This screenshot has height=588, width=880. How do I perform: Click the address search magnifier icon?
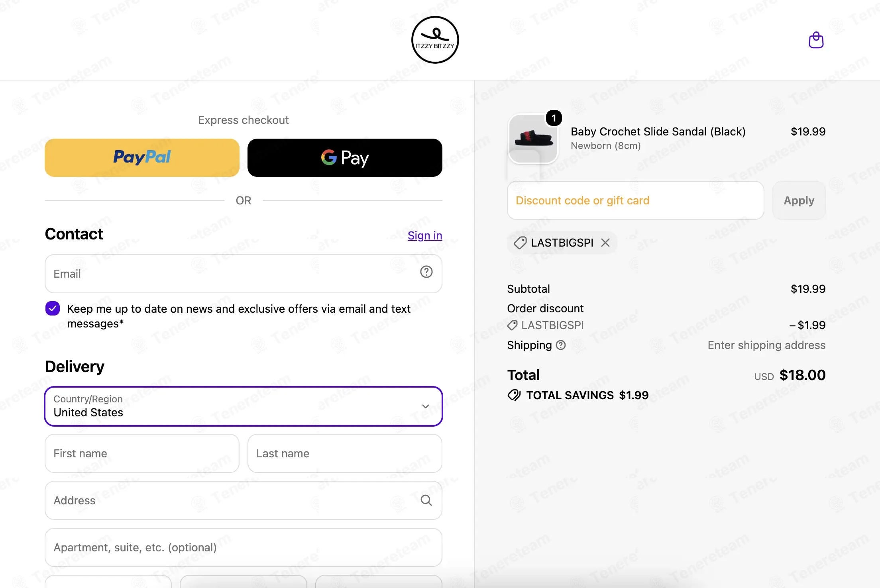[426, 500]
